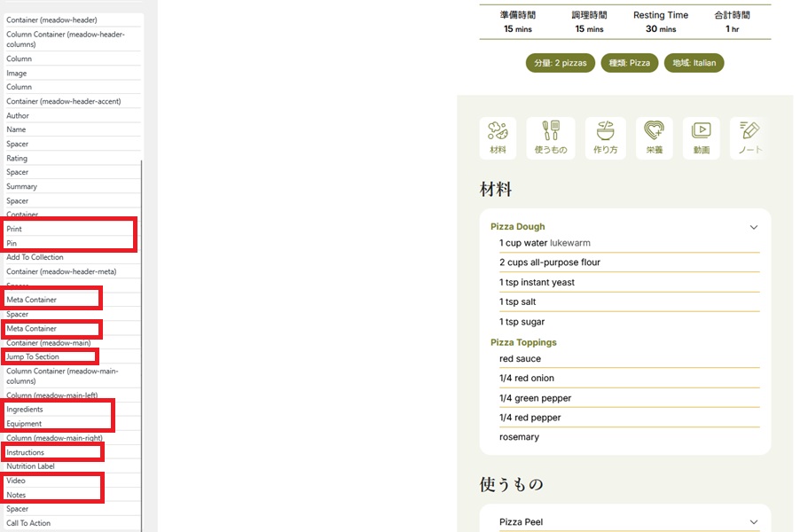Collapse the Pizza Dough ingredient group
The height and width of the screenshot is (532, 800).
click(753, 227)
